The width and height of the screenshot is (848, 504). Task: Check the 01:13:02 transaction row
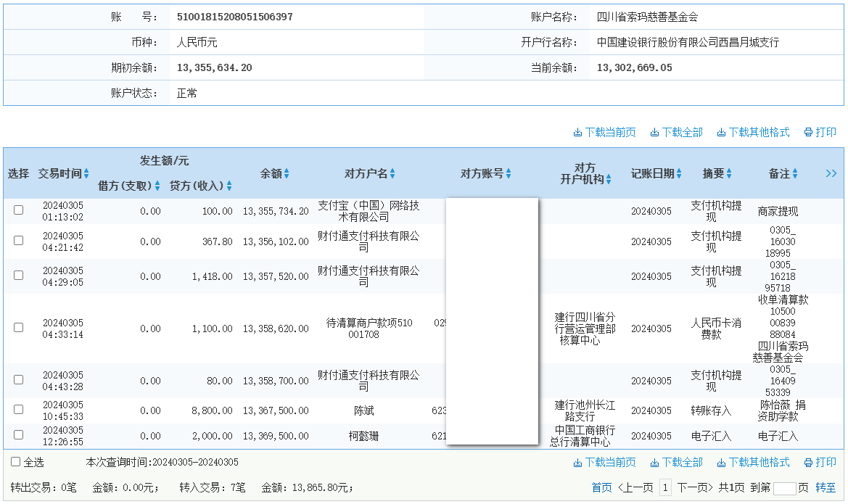click(x=18, y=210)
